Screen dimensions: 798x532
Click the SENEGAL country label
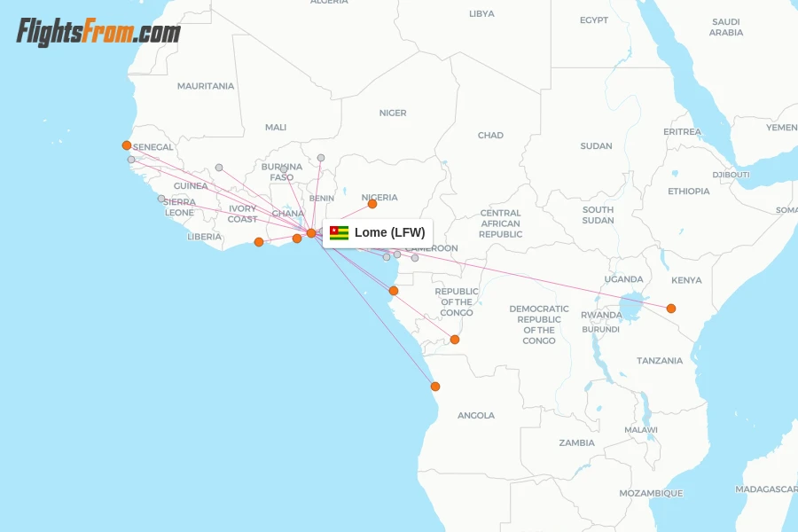pos(153,147)
